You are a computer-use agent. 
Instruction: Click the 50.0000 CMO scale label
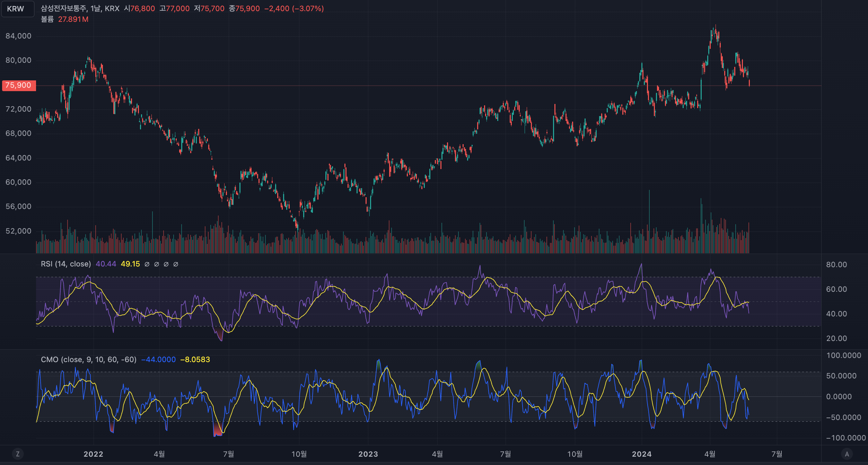click(841, 376)
